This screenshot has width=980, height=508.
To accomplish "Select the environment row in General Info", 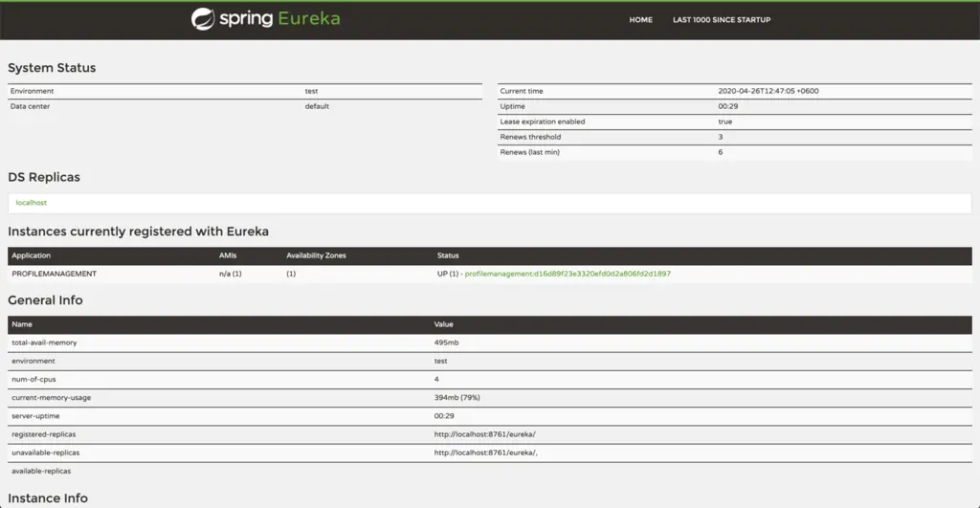I will (489, 362).
